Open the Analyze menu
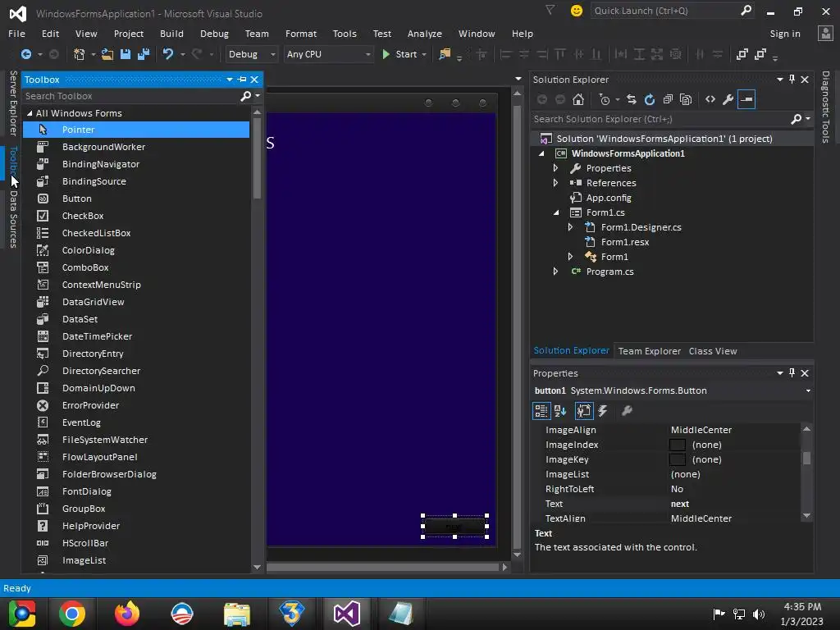840x630 pixels. pos(424,33)
